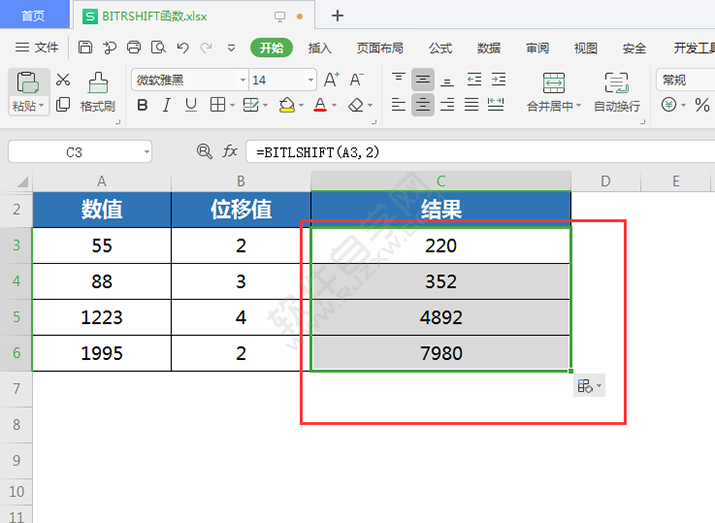Viewport: 715px width, 523px height.
Task: Open the 文件 menu
Action: pyautogui.click(x=36, y=47)
